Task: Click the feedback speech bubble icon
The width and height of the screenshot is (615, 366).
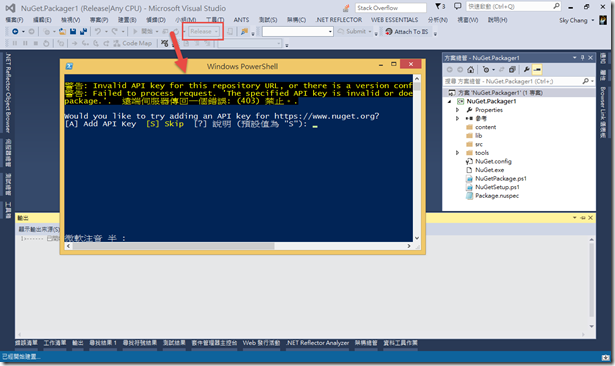Action: tap(457, 6)
